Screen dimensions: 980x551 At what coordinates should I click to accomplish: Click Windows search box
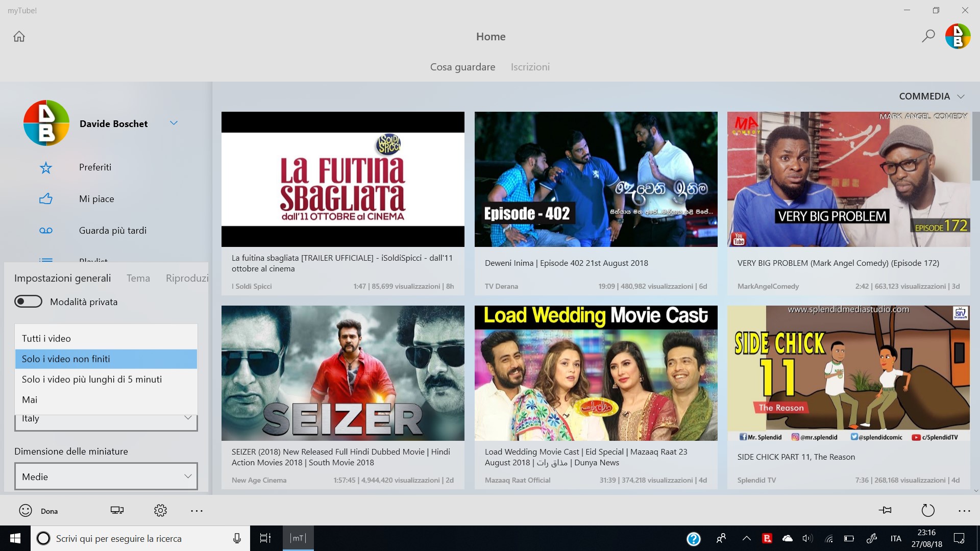(x=140, y=538)
